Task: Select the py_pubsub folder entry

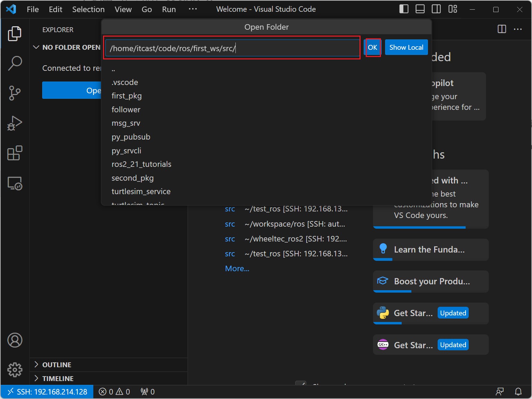Action: 266,137
